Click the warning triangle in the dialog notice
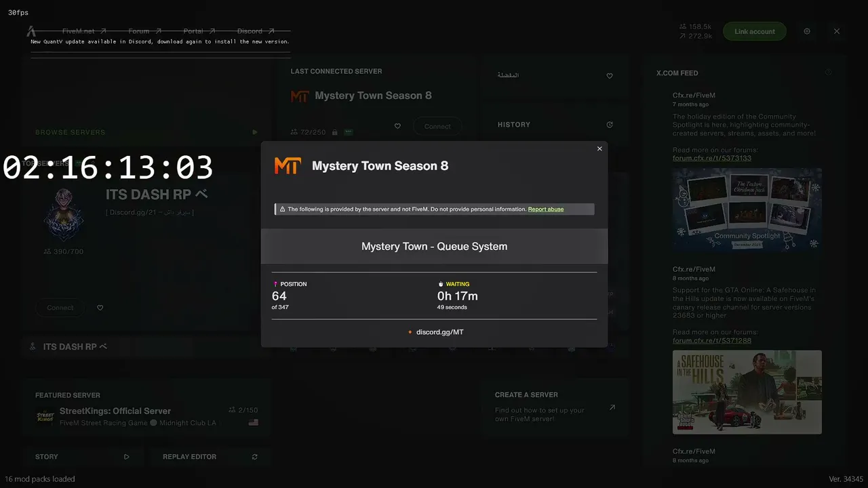This screenshot has height=488, width=868. click(x=282, y=209)
